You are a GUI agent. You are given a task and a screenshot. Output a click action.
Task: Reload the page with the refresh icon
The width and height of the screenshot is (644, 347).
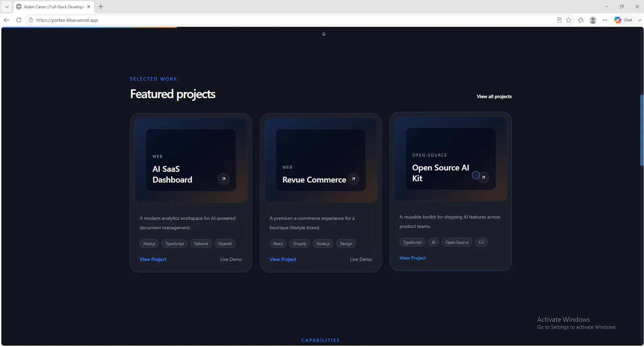pyautogui.click(x=19, y=20)
